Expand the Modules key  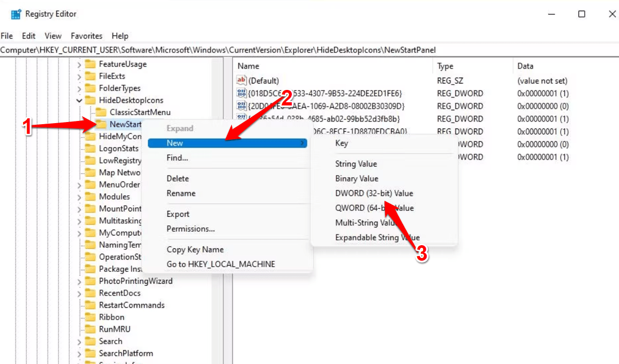pyautogui.click(x=79, y=197)
